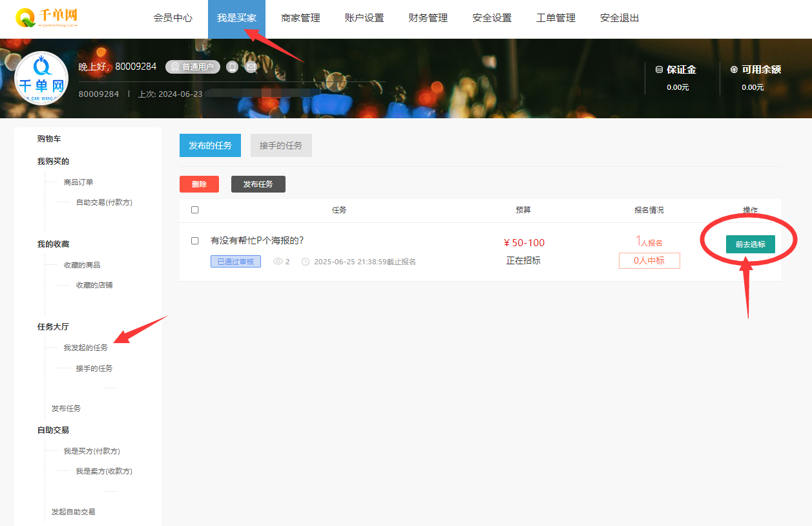This screenshot has height=526, width=812.
Task: Click the 已通过审核 status tag
Action: point(235,262)
